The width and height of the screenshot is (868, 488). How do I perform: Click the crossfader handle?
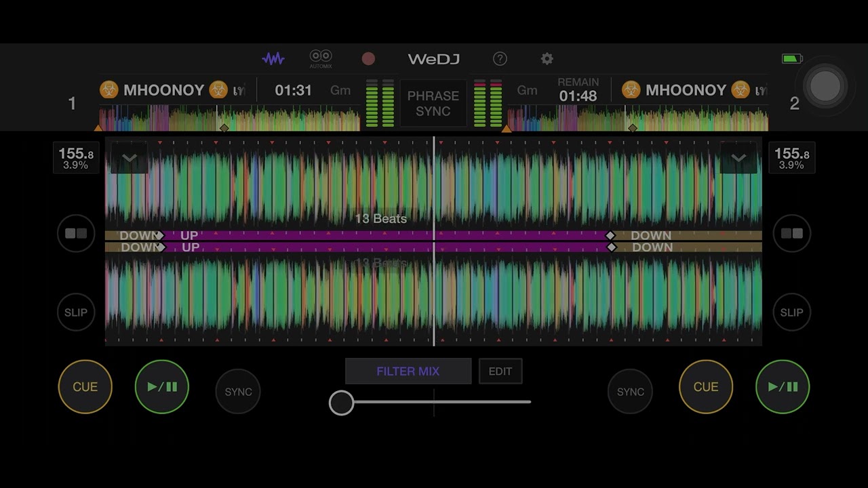tap(341, 403)
